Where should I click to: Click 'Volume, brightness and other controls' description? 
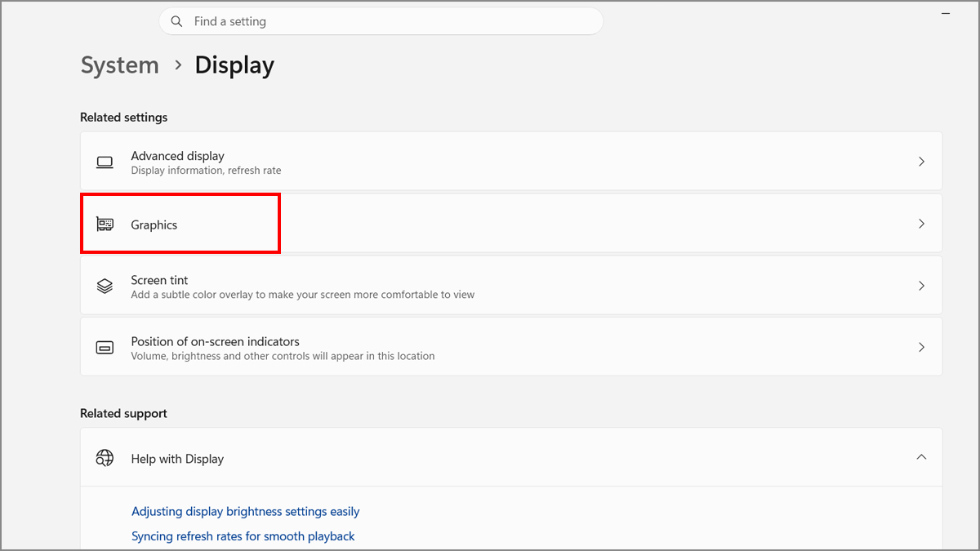click(x=283, y=356)
